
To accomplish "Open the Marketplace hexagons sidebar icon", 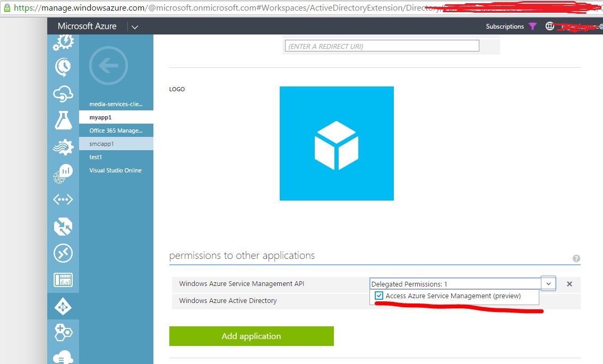I will coord(63,333).
